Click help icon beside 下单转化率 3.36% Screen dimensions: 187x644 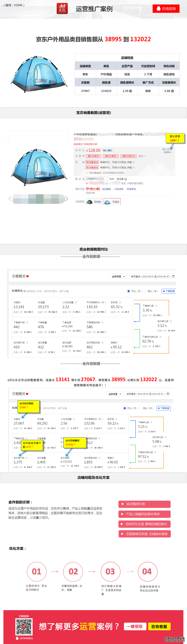[156, 306]
